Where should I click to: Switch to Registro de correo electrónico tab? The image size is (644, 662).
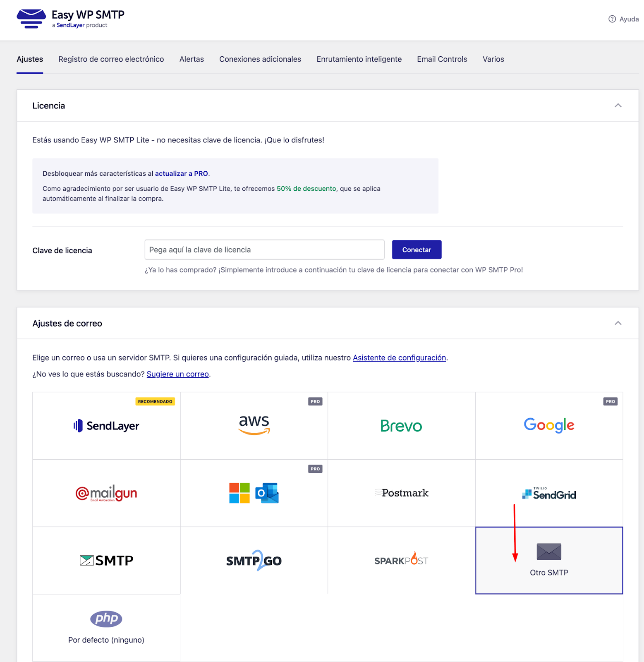[111, 59]
